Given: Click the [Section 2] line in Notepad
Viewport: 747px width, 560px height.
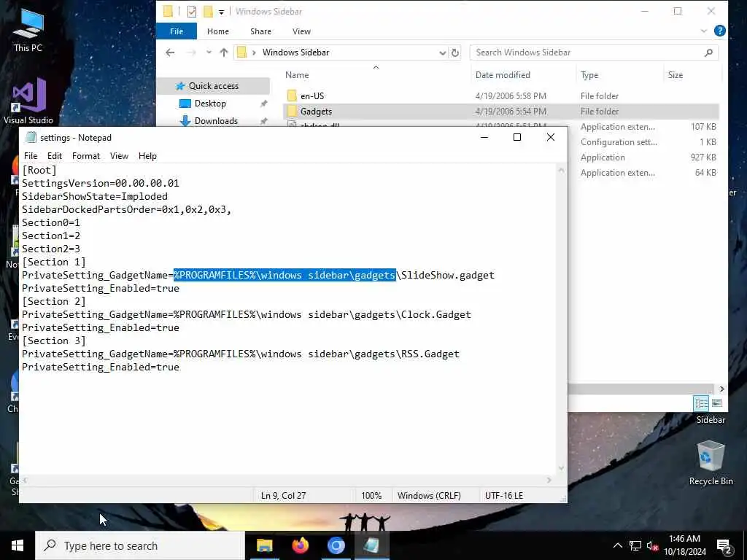Looking at the screenshot, I should (x=54, y=301).
